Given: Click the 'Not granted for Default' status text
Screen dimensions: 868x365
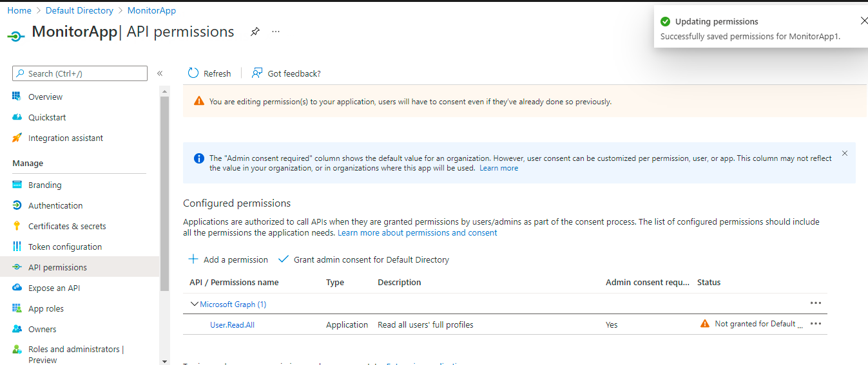Looking at the screenshot, I should point(759,324).
